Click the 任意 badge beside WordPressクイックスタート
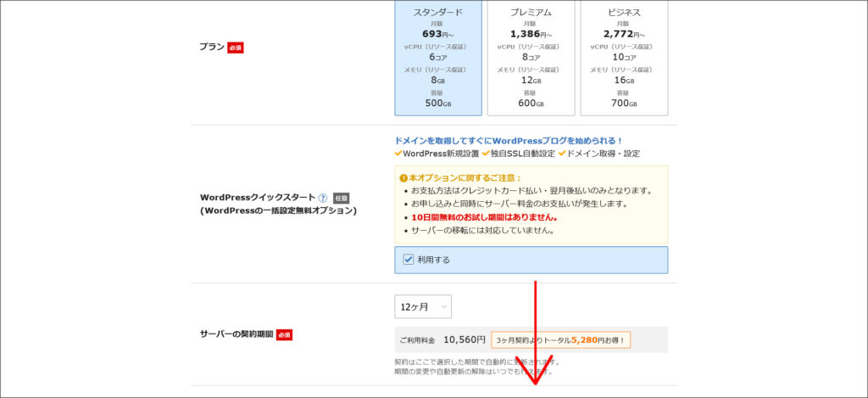Screen dimensions: 868x398 coord(341,198)
